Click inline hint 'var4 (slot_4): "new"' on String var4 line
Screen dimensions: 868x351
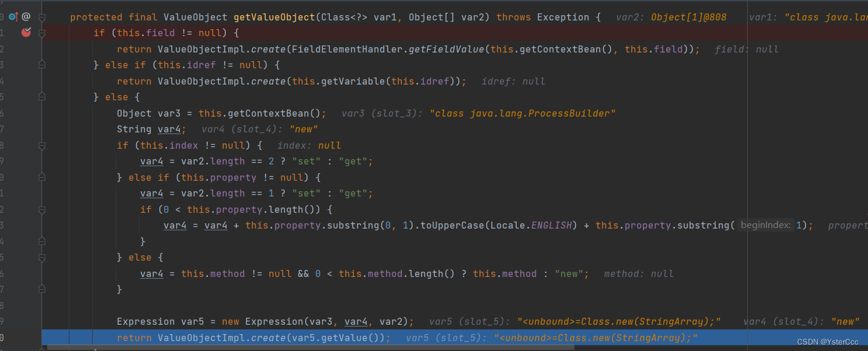click(260, 129)
